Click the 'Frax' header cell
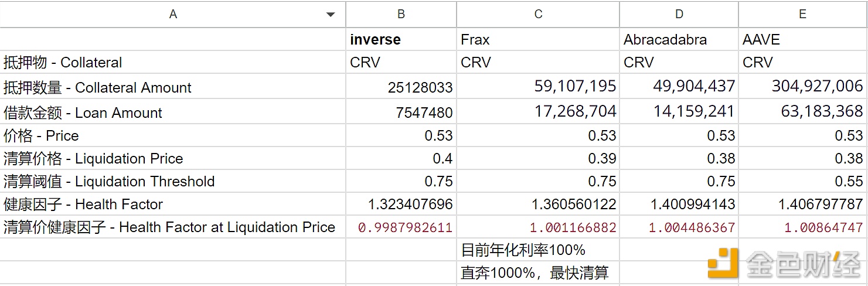The image size is (868, 286). [538, 39]
